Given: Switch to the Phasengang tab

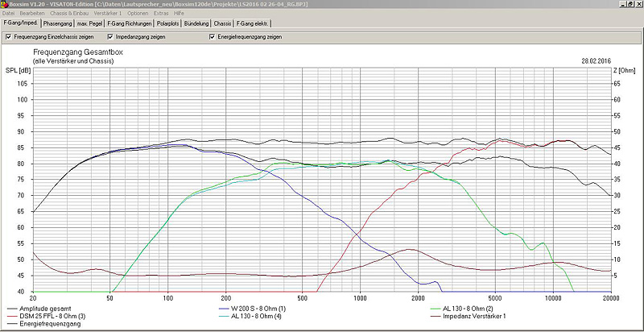Looking at the screenshot, I should point(58,23).
